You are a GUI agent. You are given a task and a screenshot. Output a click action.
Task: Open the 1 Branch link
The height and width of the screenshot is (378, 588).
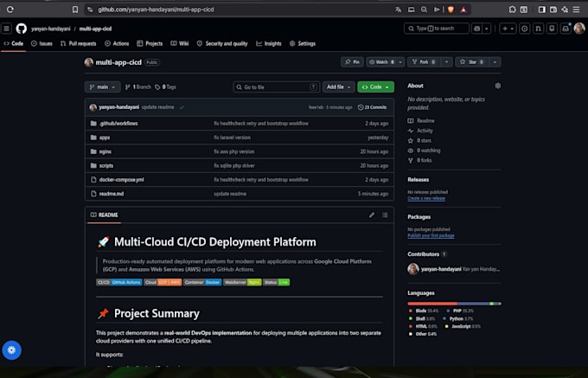tap(138, 87)
